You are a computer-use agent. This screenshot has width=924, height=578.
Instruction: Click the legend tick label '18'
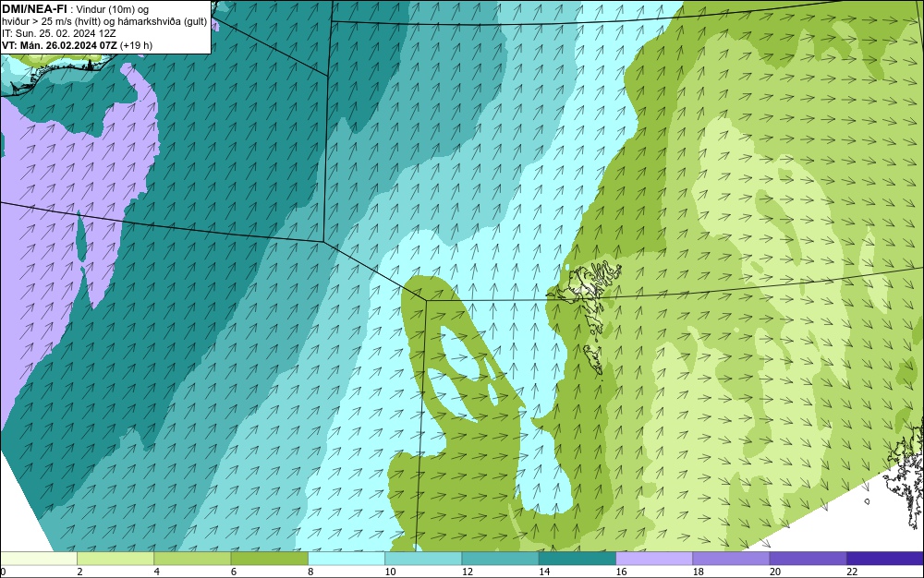click(699, 572)
